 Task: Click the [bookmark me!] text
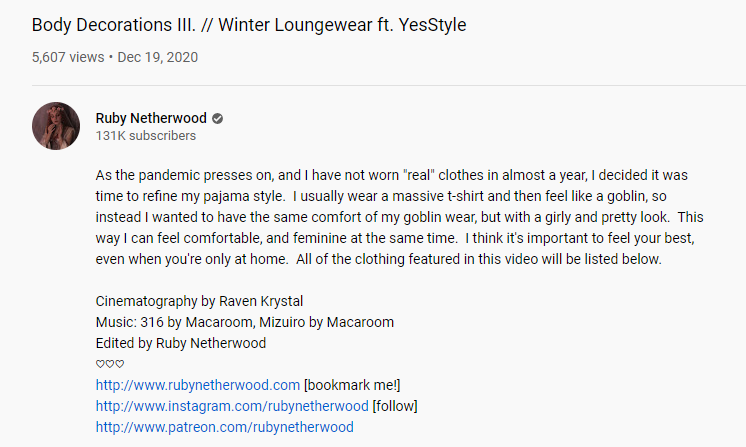tap(352, 385)
